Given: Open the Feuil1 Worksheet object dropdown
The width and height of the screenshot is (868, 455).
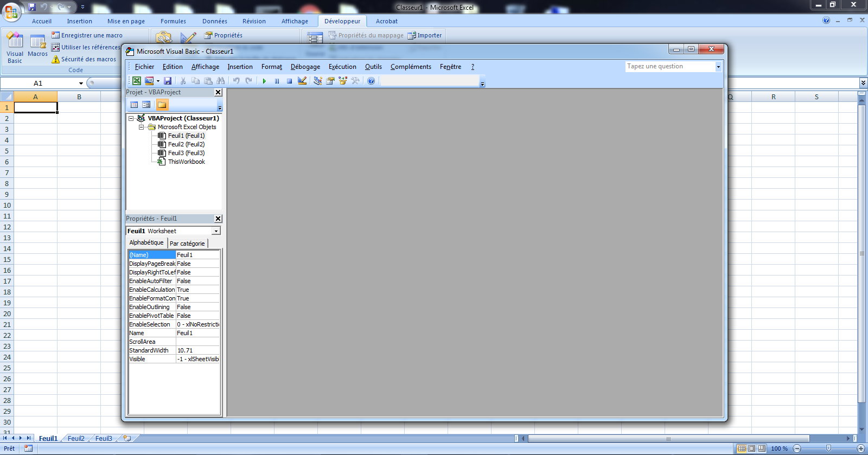Looking at the screenshot, I should [x=216, y=231].
